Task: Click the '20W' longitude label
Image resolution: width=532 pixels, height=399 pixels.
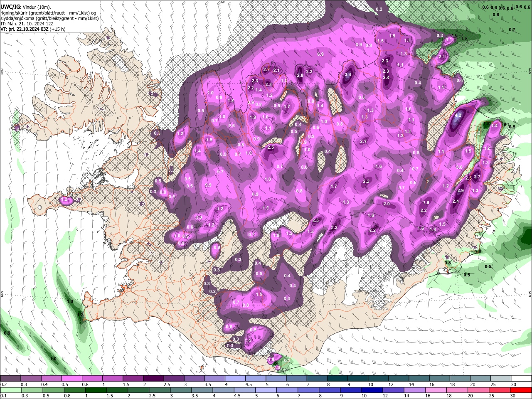Action: point(221,2)
